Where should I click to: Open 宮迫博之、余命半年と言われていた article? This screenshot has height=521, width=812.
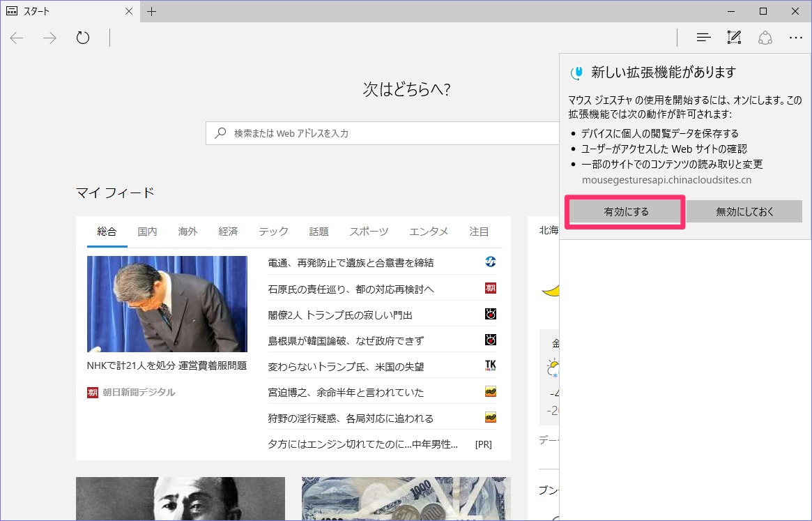point(346,393)
